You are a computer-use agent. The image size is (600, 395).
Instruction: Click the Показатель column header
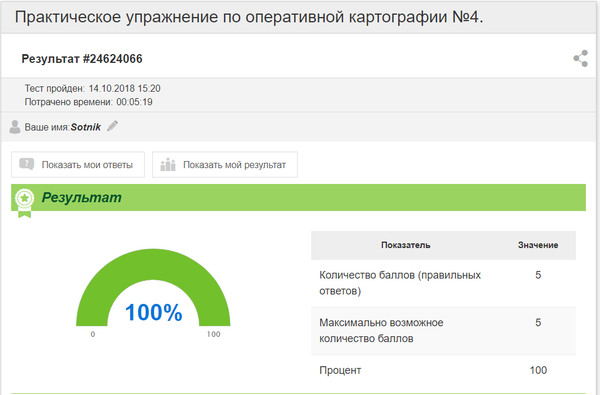pyautogui.click(x=406, y=245)
